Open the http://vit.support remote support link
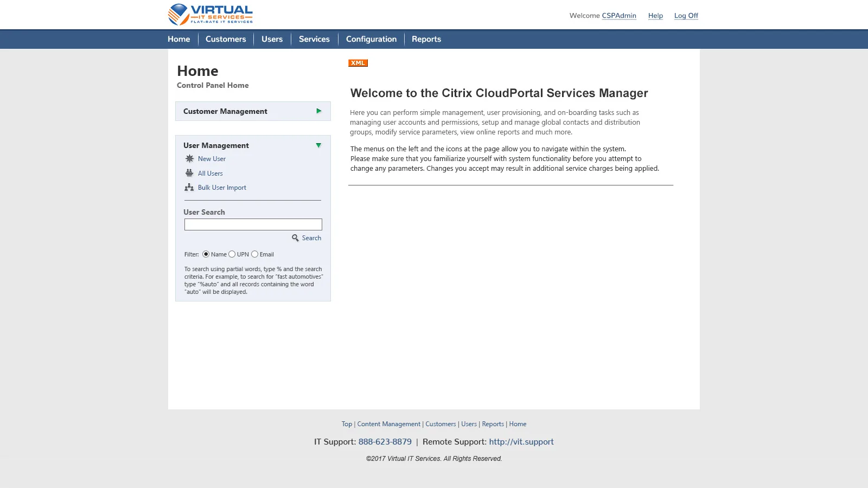868x488 pixels. click(521, 442)
